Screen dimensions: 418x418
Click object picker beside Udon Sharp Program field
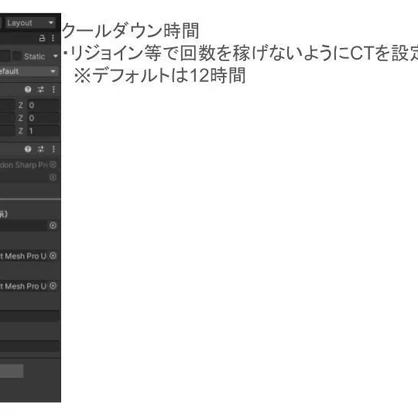point(53,165)
